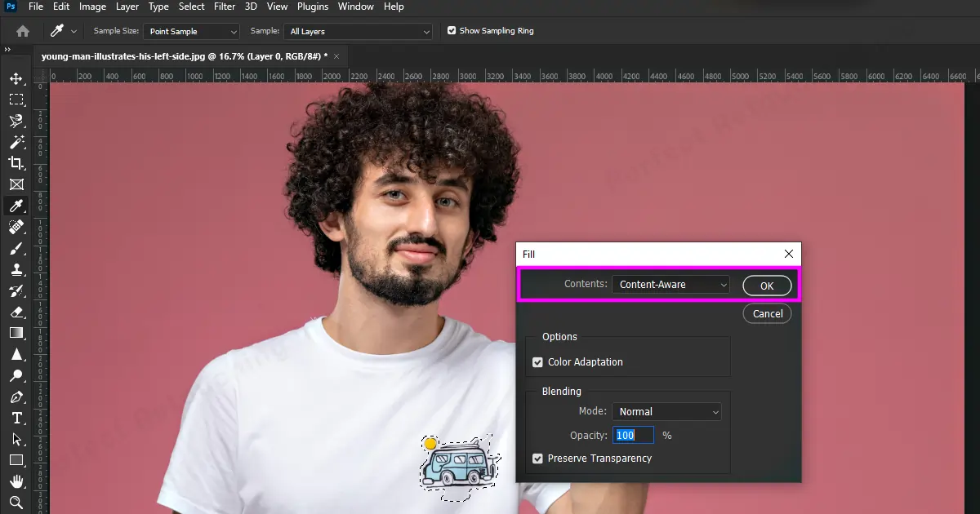Toggle the Preserve Transparency checkbox
980x514 pixels.
pos(537,459)
